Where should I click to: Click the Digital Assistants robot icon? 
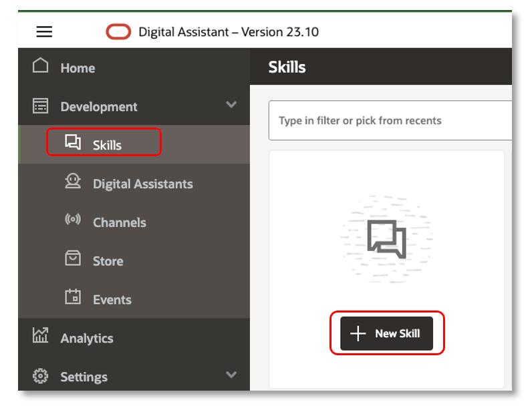coord(73,181)
